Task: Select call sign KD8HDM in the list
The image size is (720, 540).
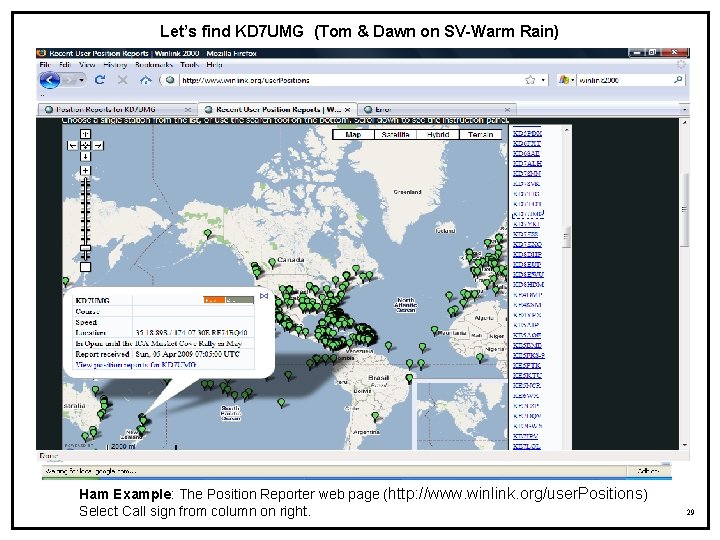Action: (528, 285)
